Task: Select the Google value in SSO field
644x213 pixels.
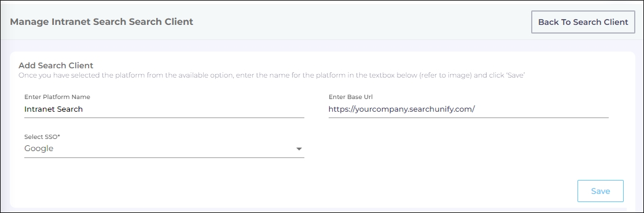Action: pos(39,148)
